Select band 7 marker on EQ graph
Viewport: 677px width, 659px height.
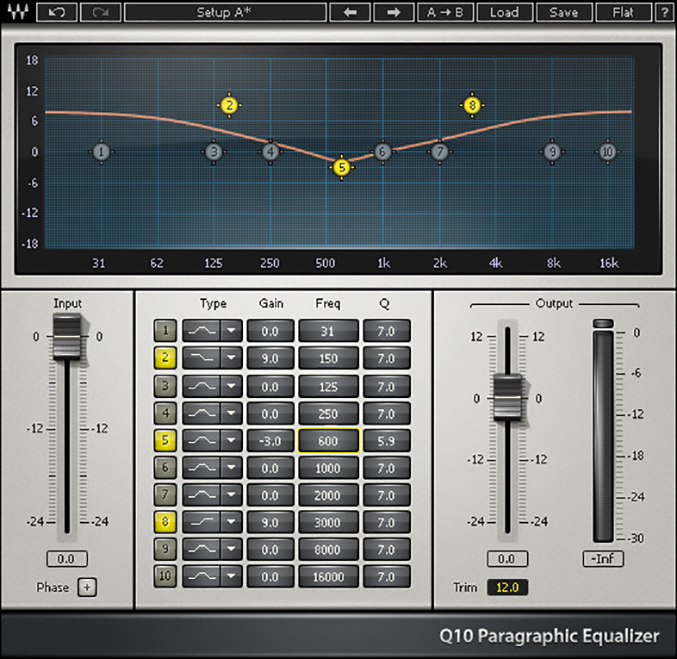[x=440, y=152]
